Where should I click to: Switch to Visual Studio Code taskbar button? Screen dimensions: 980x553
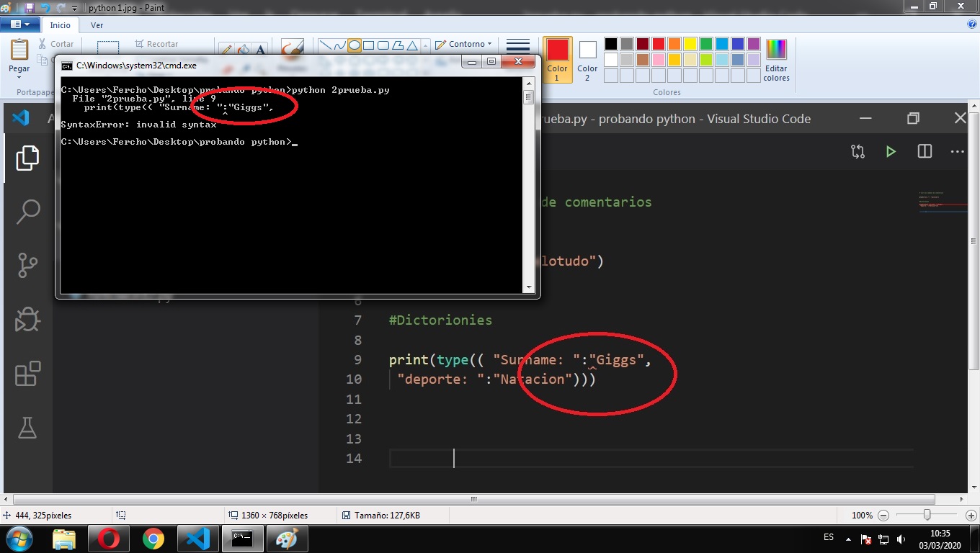197,539
